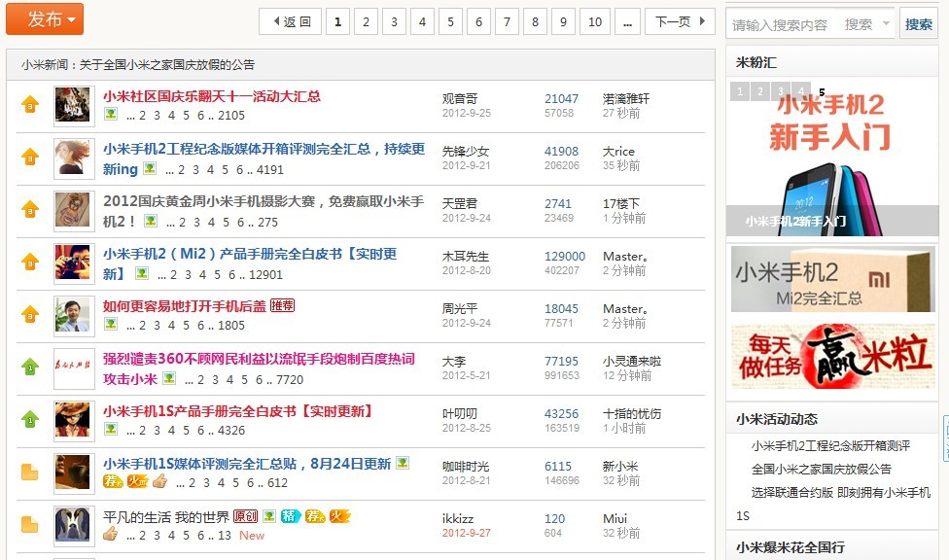Click the folder icon beside 平凡的生活 thread
The image size is (949, 560).
tap(29, 524)
